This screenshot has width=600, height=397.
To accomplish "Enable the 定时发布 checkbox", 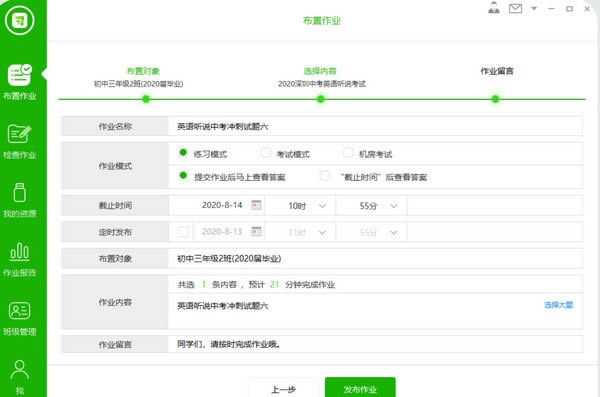I will click(x=183, y=232).
